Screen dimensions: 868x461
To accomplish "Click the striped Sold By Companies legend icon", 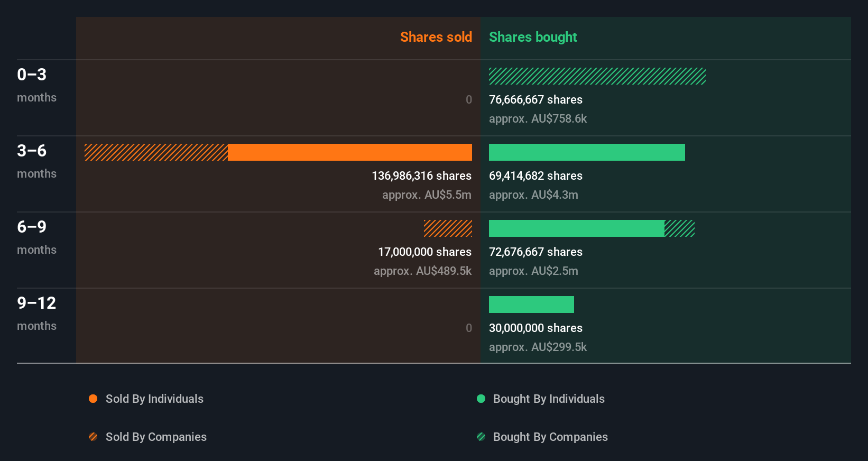I will (93, 437).
